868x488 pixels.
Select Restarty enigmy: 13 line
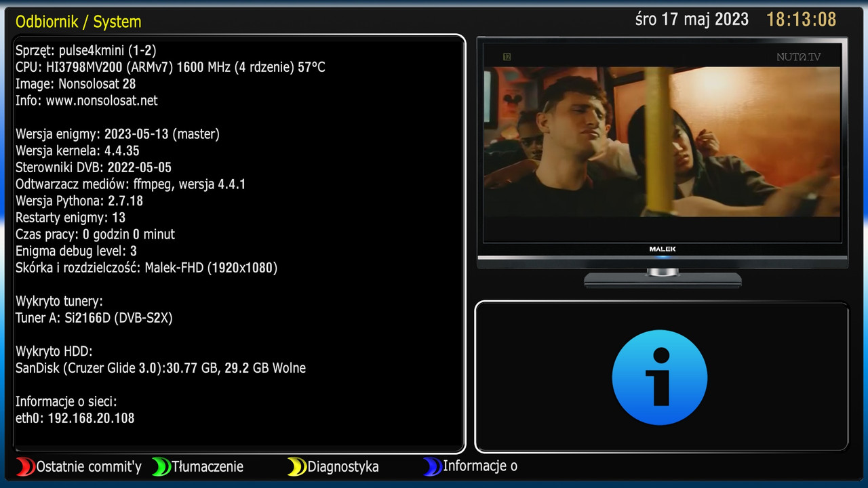71,218
